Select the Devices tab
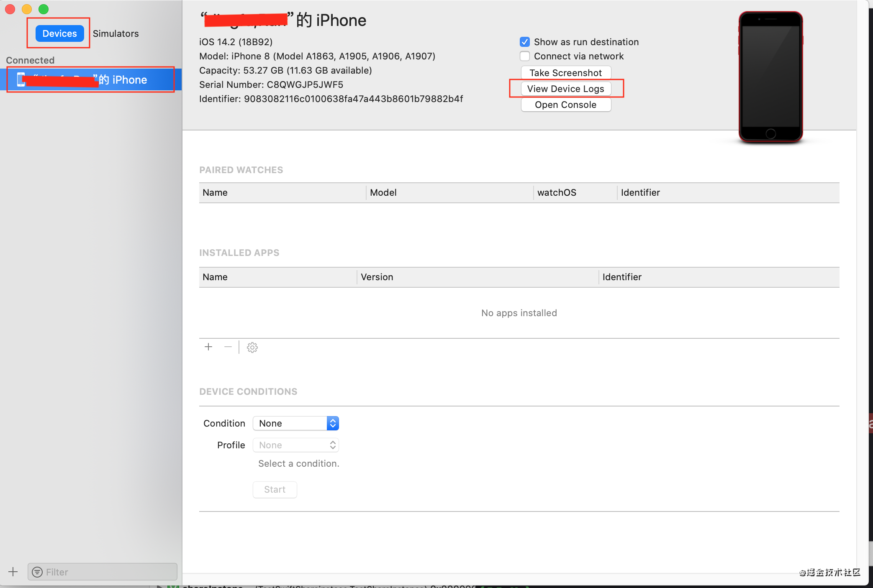 [x=59, y=33]
